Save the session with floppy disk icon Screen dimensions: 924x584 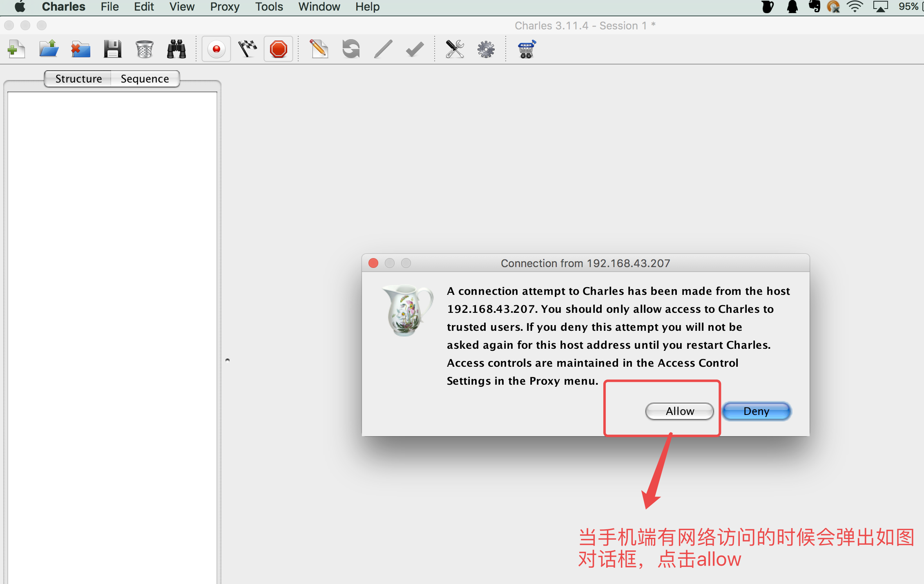(112, 49)
